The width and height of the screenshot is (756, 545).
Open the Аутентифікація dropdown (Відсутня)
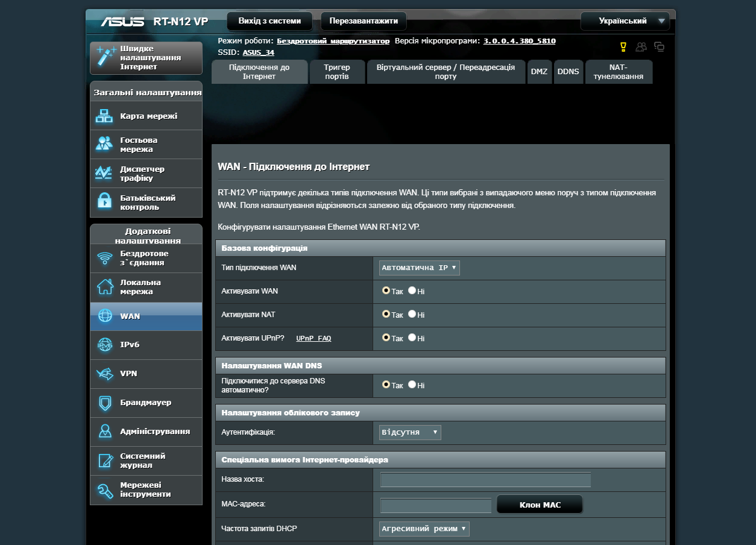(x=410, y=432)
